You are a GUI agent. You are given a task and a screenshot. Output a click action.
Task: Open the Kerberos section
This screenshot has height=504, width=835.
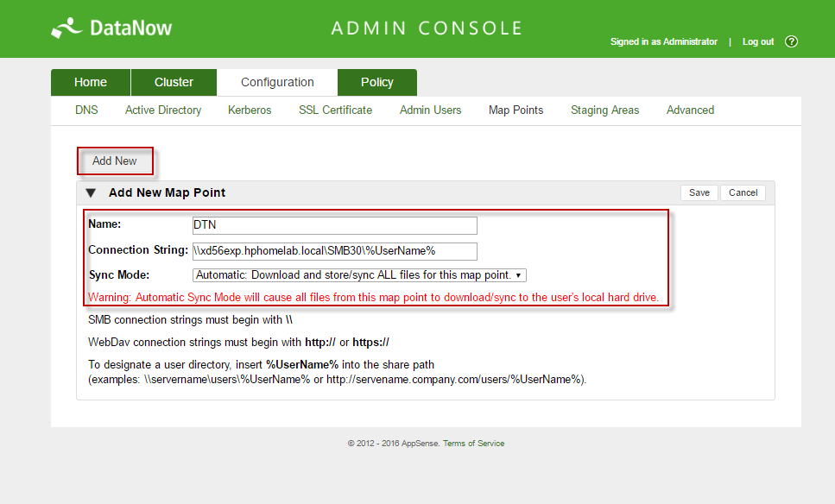click(250, 110)
